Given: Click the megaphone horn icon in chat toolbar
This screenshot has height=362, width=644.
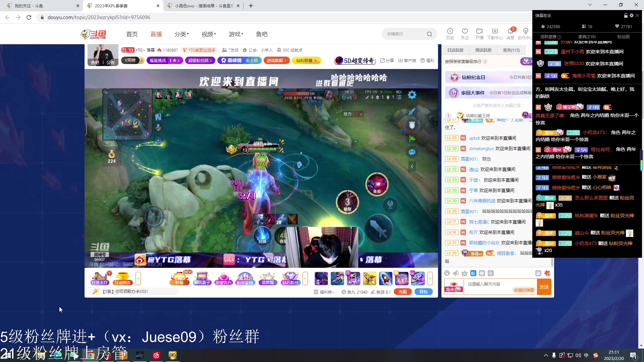Looking at the screenshot, I should click(455, 273).
